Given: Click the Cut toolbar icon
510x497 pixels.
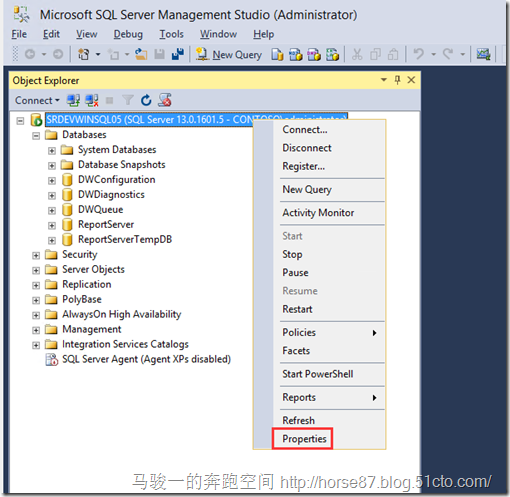Looking at the screenshot, I should [x=357, y=54].
